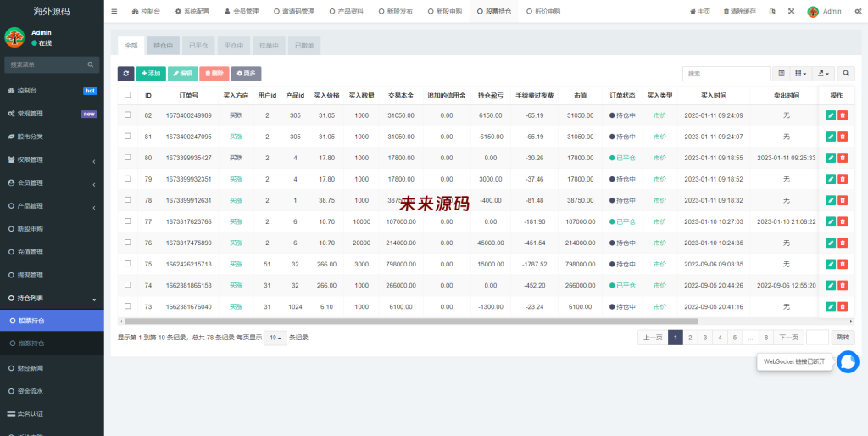Image resolution: width=868 pixels, height=436 pixels.
Task: Click the page number jump input
Action: [818, 338]
